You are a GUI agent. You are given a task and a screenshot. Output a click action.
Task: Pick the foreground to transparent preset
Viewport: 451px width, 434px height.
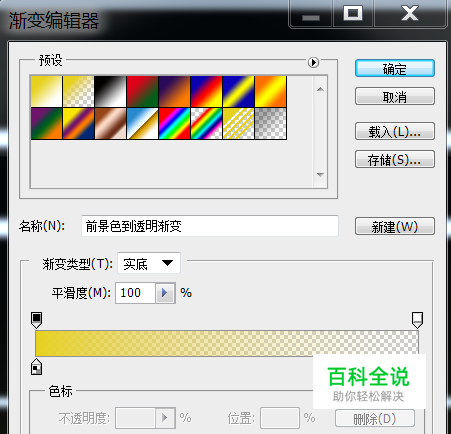point(78,92)
